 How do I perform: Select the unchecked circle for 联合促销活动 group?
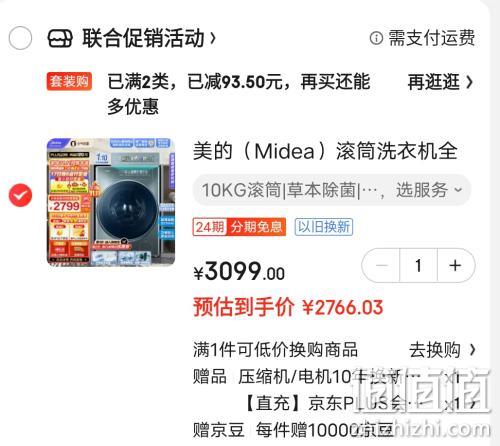pyautogui.click(x=20, y=38)
